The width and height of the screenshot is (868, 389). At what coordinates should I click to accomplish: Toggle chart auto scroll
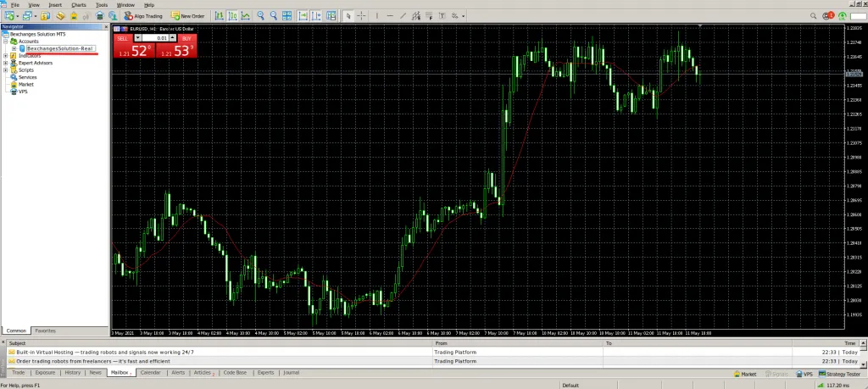(303, 15)
